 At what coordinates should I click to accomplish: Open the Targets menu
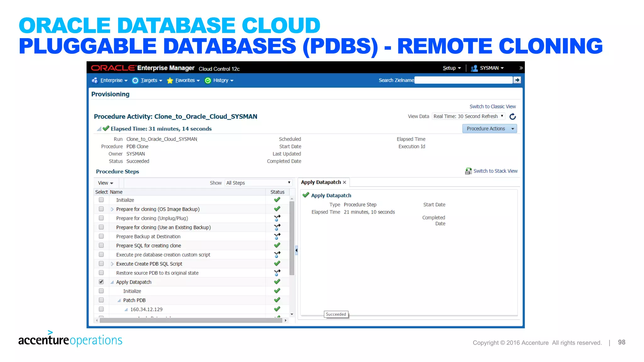coord(151,80)
